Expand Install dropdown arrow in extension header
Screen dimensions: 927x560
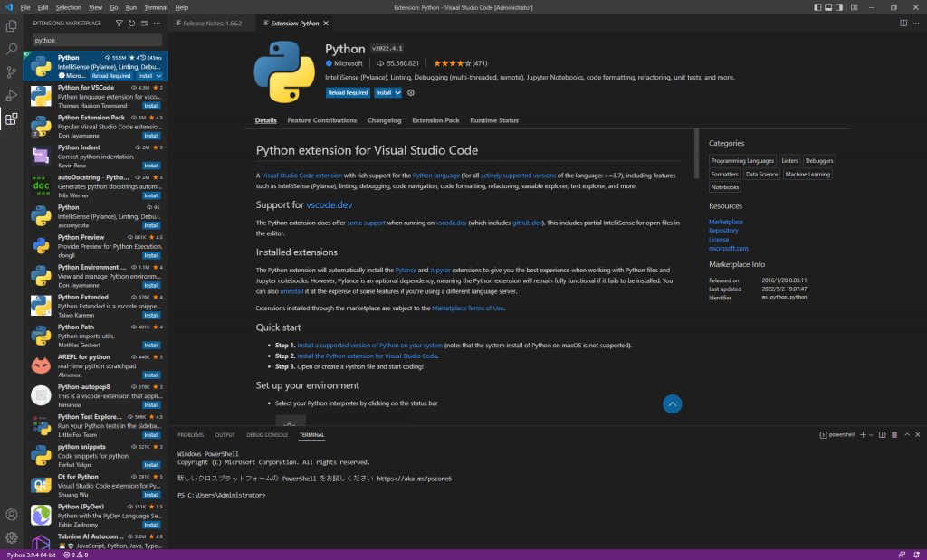tap(398, 92)
